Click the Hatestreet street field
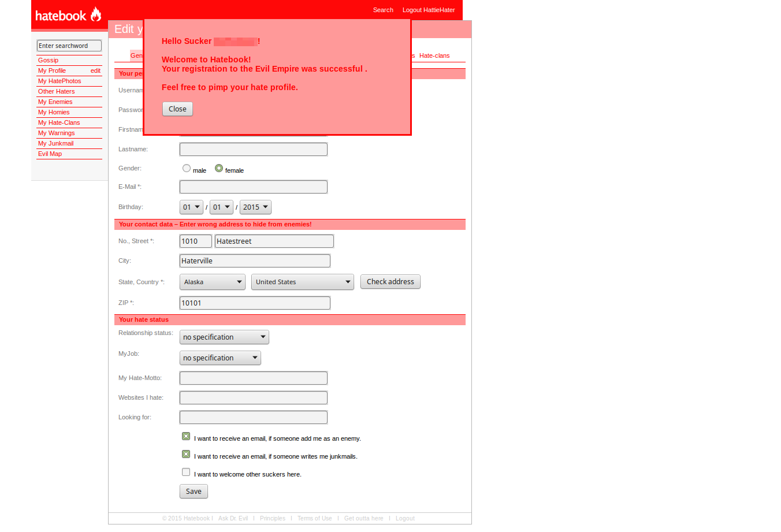 click(x=274, y=241)
